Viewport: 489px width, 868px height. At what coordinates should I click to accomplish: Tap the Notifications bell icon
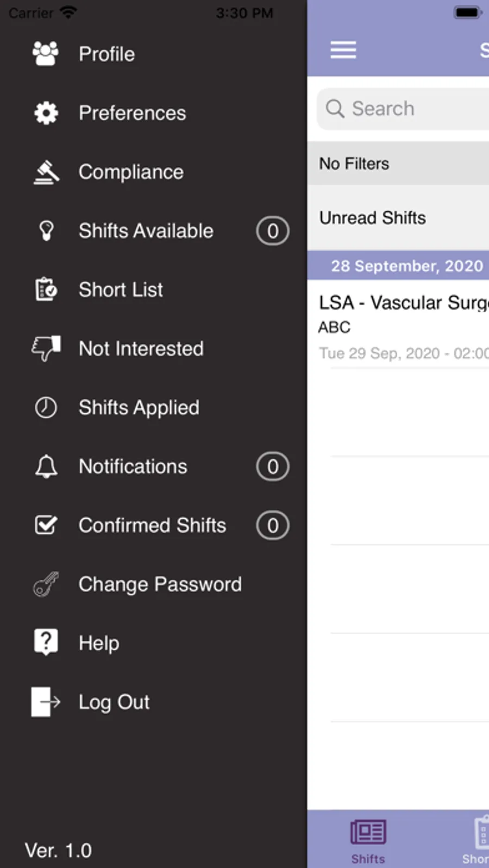coord(46,466)
